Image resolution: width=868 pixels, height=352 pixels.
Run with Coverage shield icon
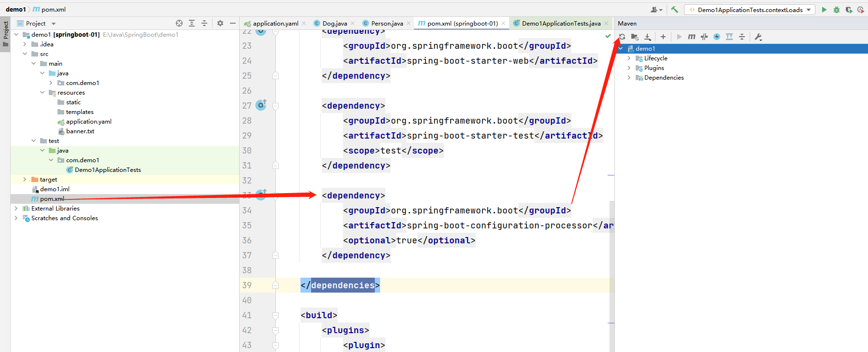849,10
